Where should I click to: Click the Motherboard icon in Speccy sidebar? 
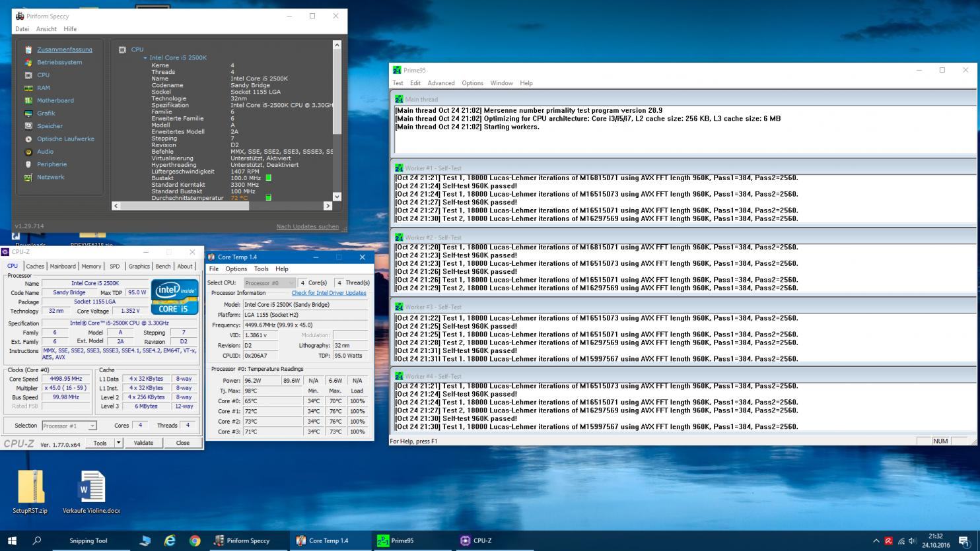click(28, 100)
